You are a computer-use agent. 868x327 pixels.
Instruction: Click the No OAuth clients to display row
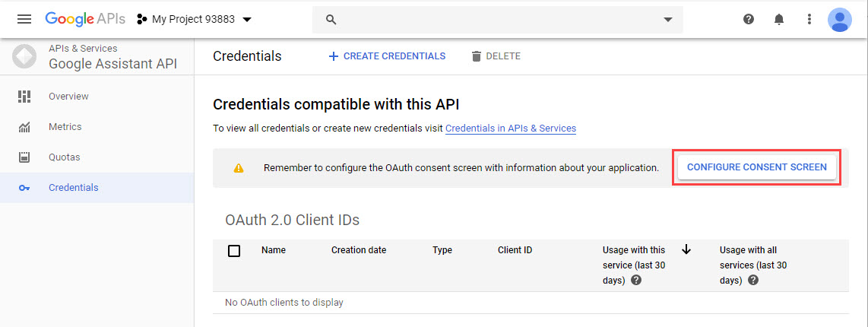[x=531, y=303]
